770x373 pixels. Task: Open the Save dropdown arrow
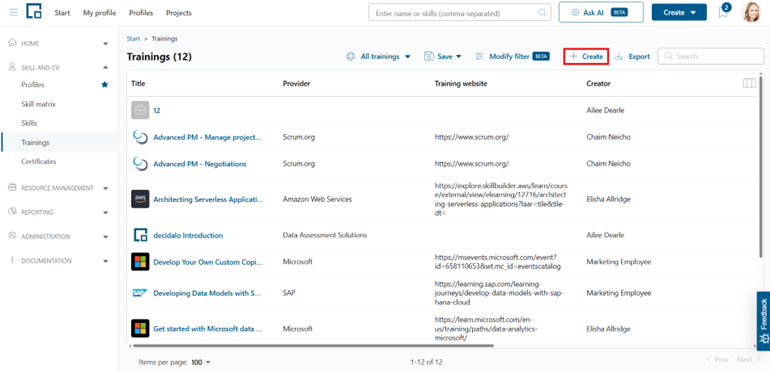(x=459, y=56)
